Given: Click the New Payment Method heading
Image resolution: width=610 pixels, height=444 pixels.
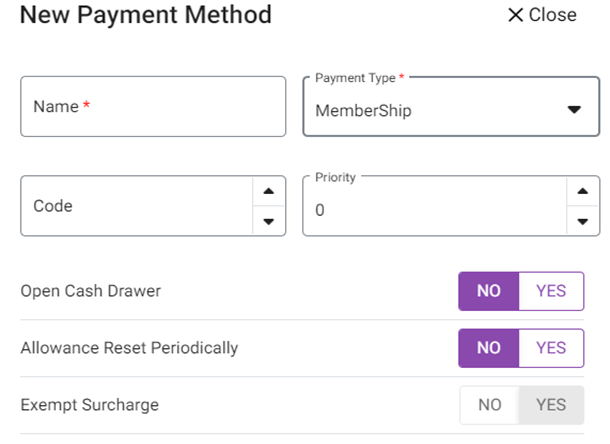Looking at the screenshot, I should (145, 15).
